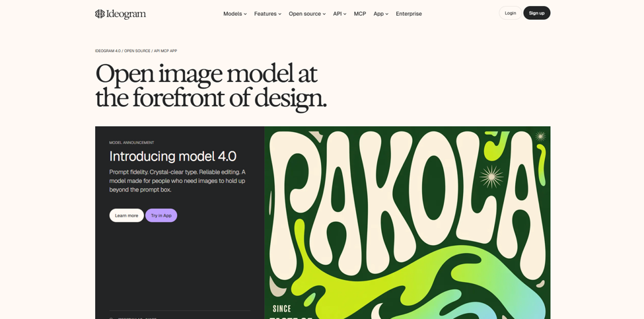644x319 pixels.
Task: Expand the API dropdown menu
Action: tap(340, 14)
